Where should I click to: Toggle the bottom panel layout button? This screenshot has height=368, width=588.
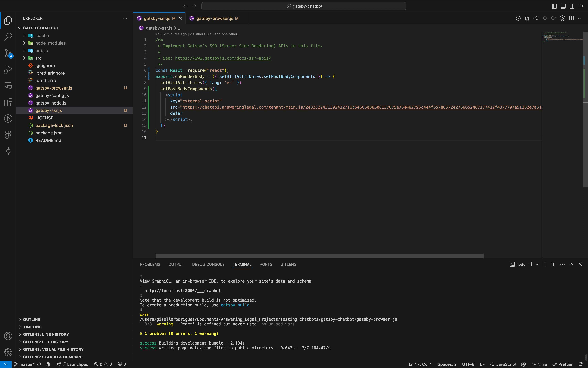563,6
